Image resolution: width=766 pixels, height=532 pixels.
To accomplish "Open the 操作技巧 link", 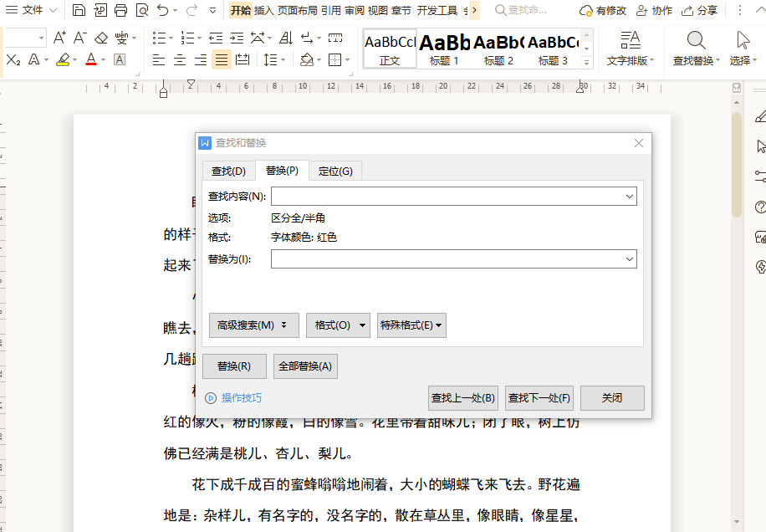I will (x=242, y=398).
